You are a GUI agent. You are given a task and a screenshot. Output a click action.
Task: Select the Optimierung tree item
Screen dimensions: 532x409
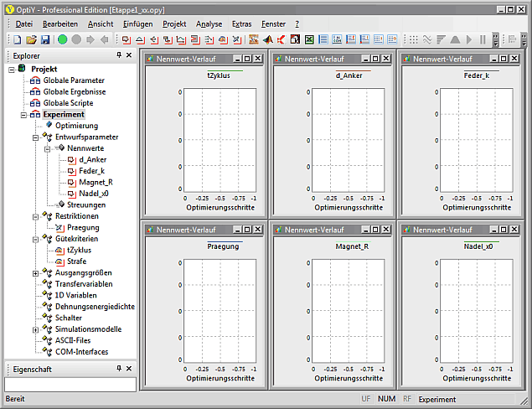coord(76,126)
